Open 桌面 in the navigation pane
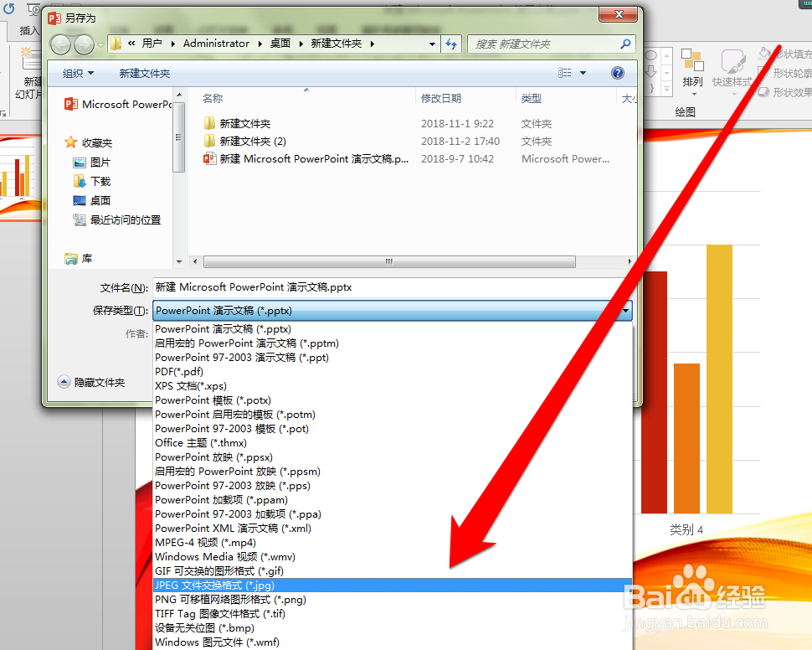The width and height of the screenshot is (812, 650). [92, 200]
